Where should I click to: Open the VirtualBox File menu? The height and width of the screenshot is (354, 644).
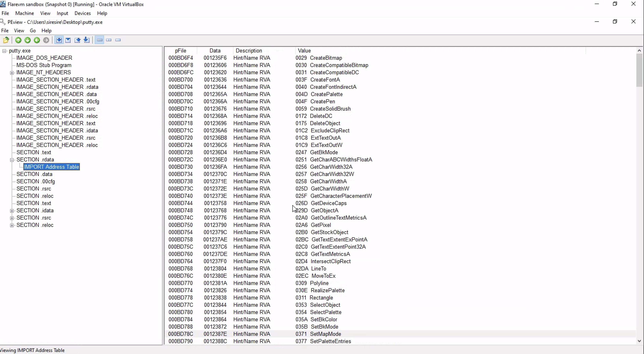[5, 13]
